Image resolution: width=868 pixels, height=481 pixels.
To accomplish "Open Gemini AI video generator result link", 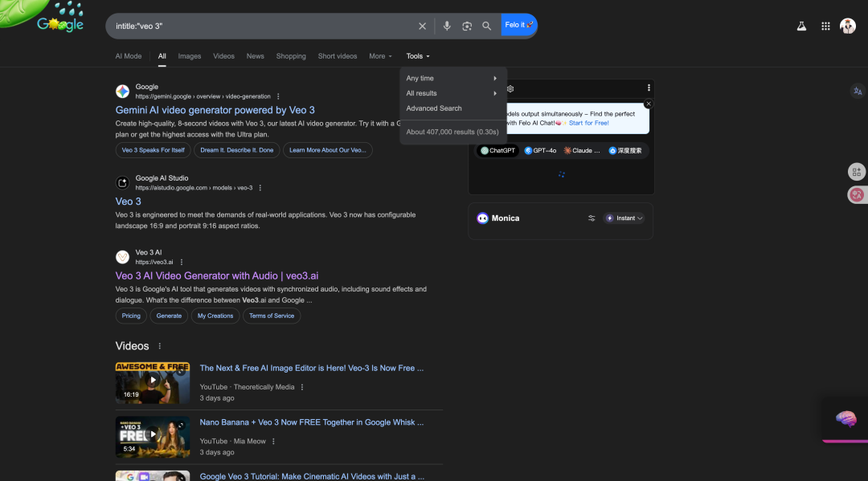I will click(x=215, y=110).
